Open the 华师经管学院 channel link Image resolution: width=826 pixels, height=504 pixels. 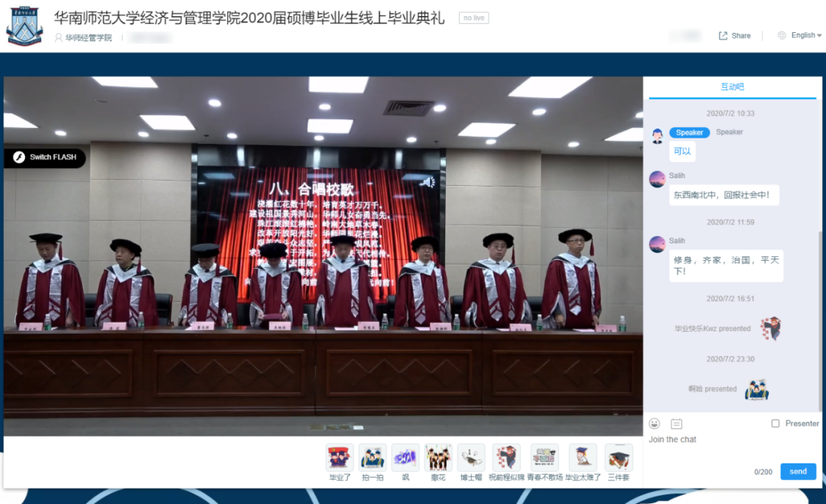click(88, 37)
